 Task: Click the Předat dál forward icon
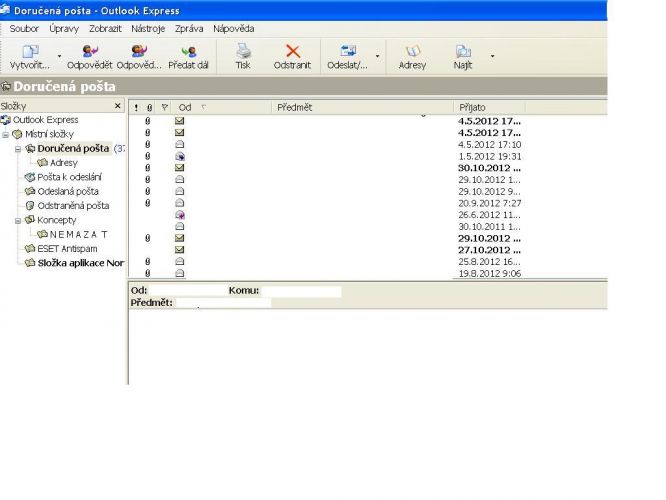189,51
